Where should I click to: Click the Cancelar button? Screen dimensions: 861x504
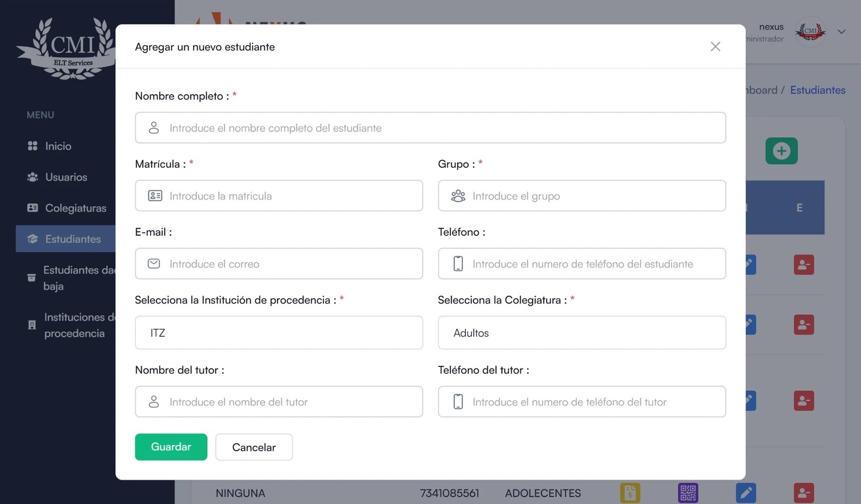254,448
